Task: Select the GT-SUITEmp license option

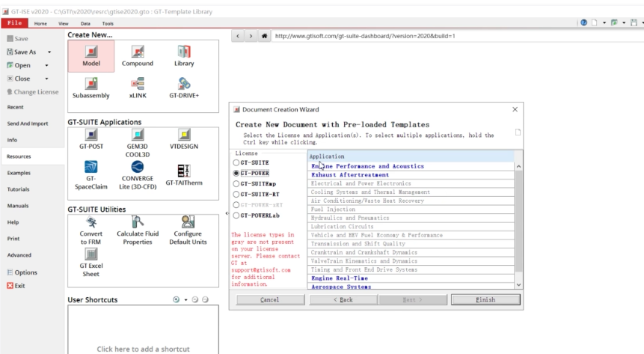Action: 254,184
